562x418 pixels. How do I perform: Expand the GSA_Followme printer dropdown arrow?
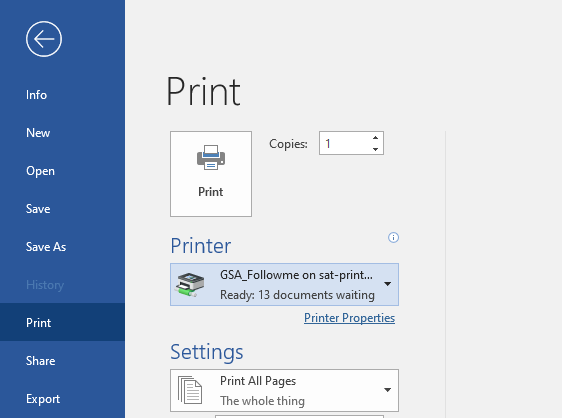(387, 284)
